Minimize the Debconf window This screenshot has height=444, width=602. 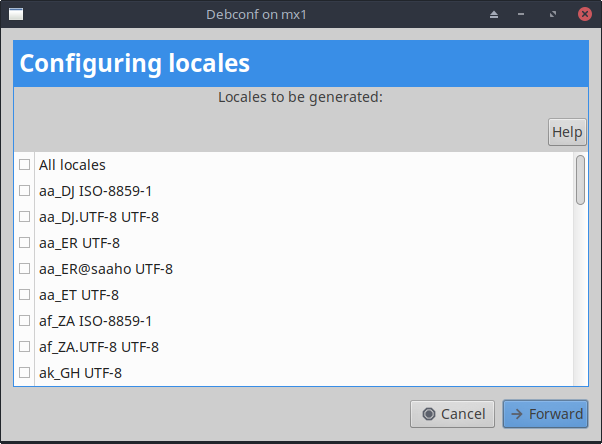coord(523,15)
